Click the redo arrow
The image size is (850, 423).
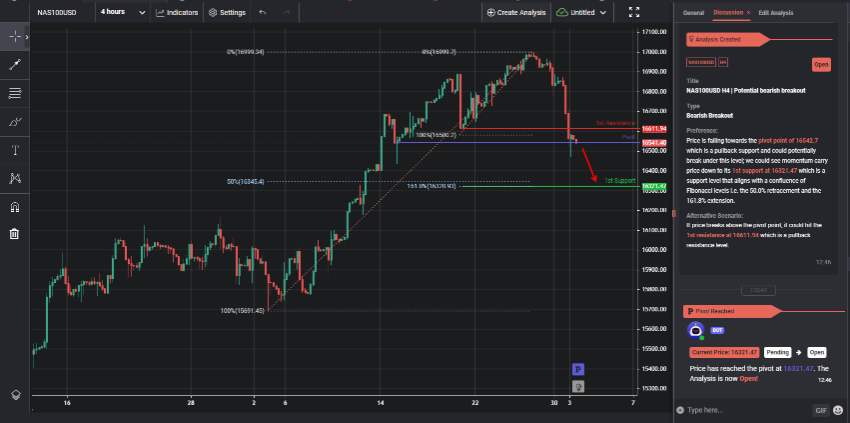point(287,12)
